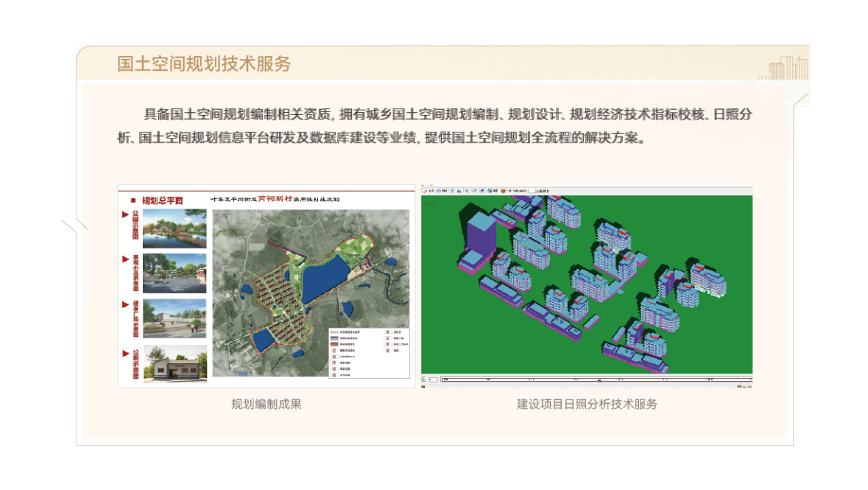Open the fitness square rendering thumbnail
This screenshot has height=490, width=868.
tap(174, 318)
